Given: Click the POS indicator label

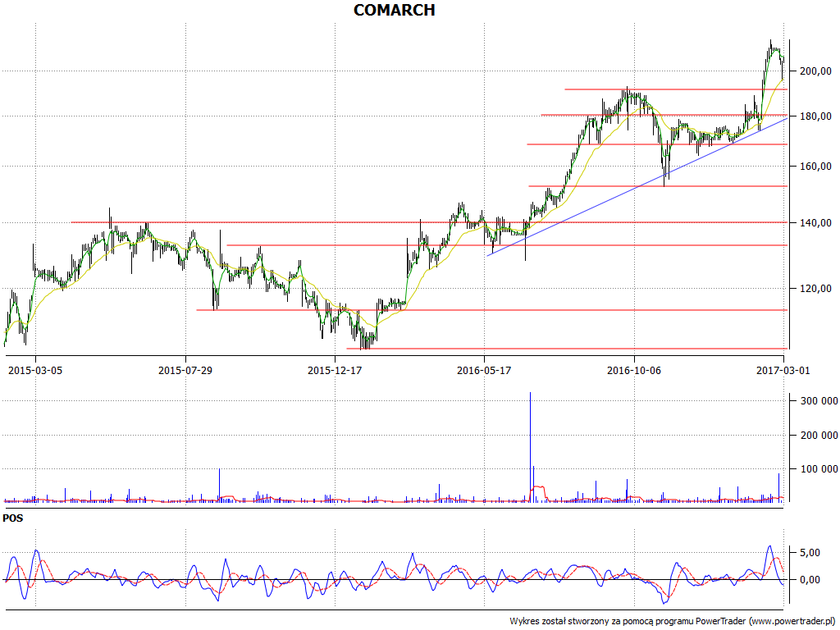Looking at the screenshot, I should coord(13,518).
